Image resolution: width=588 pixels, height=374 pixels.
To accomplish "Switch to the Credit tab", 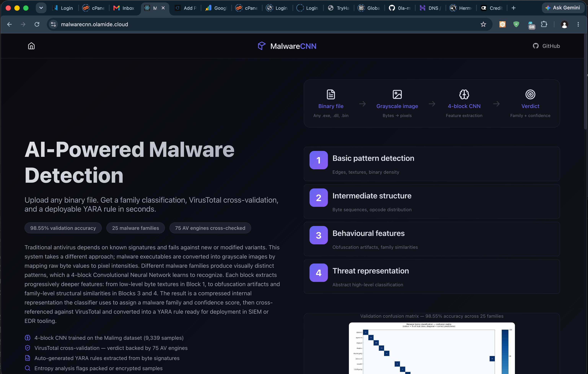I will (x=492, y=8).
